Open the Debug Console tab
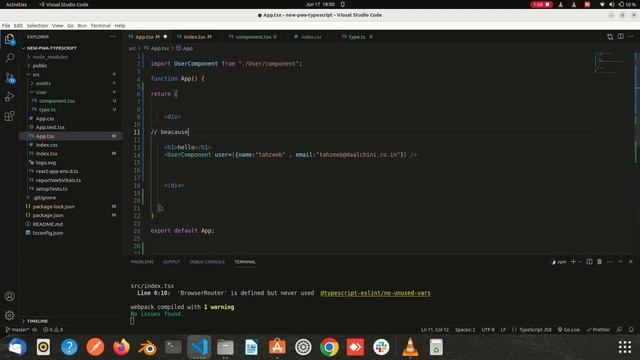640x360 pixels. [x=207, y=262]
